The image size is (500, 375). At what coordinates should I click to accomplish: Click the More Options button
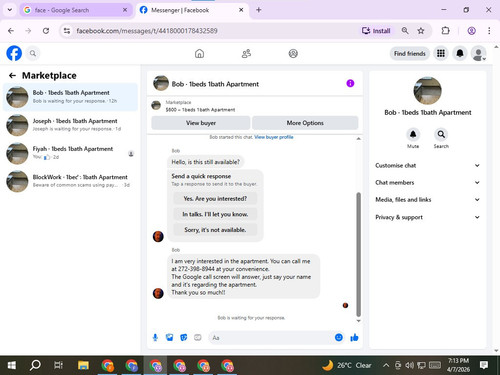(x=305, y=123)
